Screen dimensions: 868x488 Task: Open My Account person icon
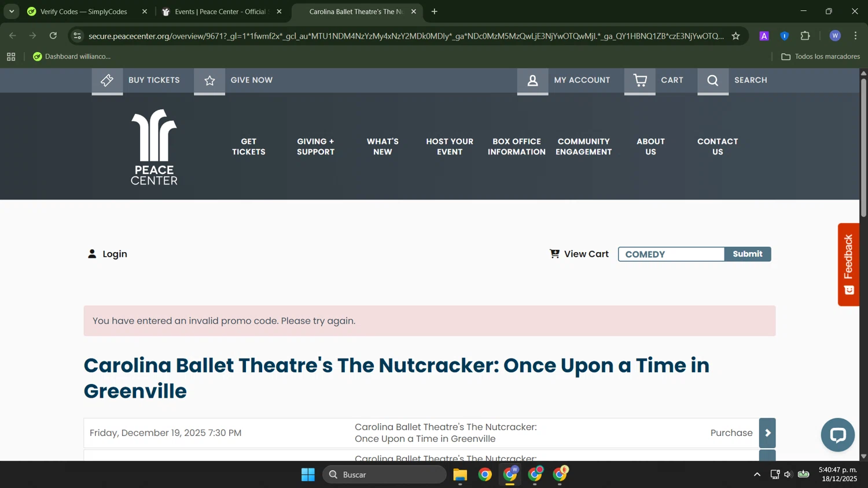click(x=532, y=80)
